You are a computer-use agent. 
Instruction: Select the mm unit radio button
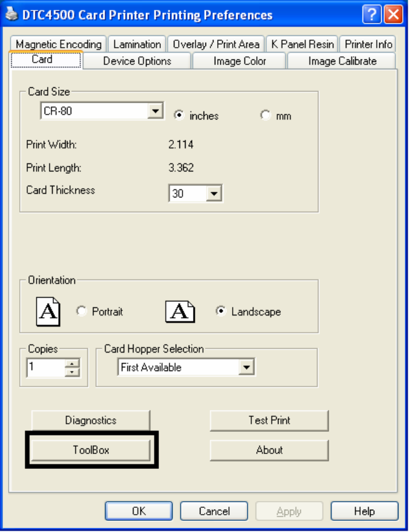[x=265, y=115]
